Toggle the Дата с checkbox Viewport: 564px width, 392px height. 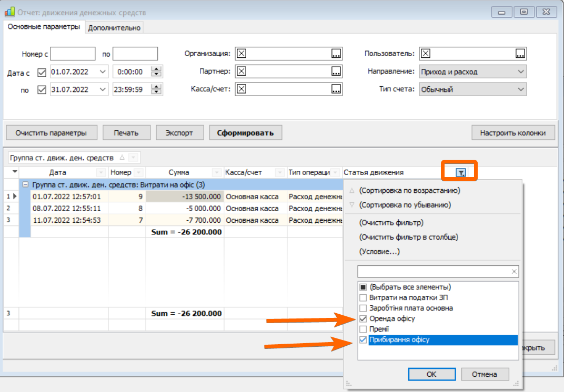coord(42,72)
